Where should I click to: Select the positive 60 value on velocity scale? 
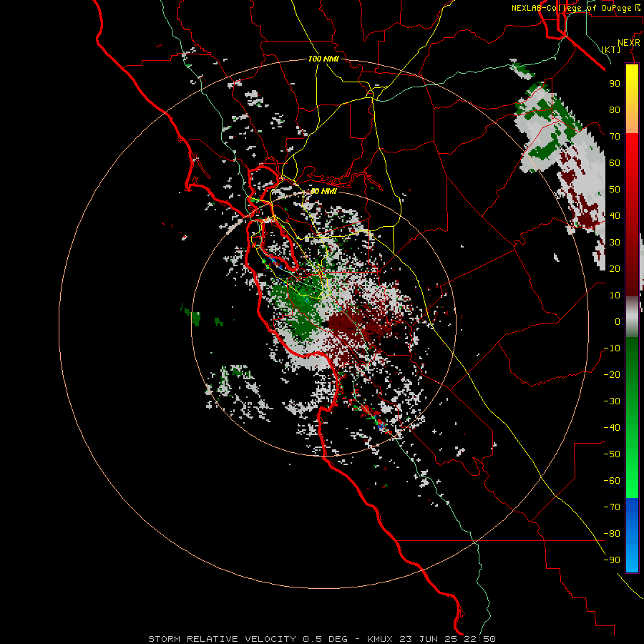[615, 162]
